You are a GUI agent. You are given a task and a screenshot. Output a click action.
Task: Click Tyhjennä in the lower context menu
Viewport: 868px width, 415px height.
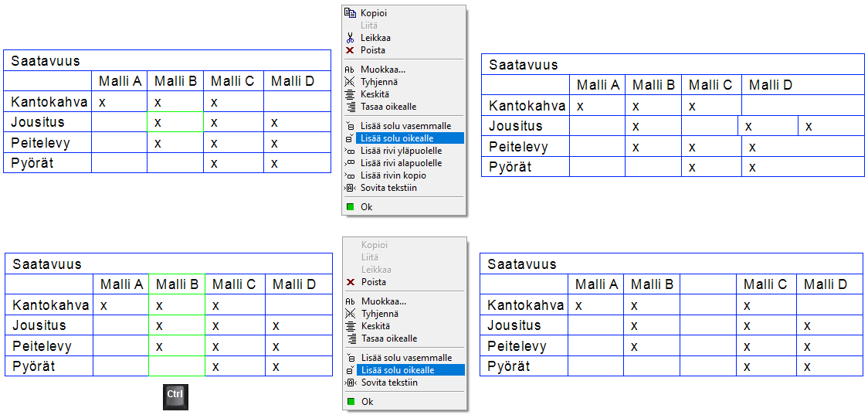tap(379, 314)
